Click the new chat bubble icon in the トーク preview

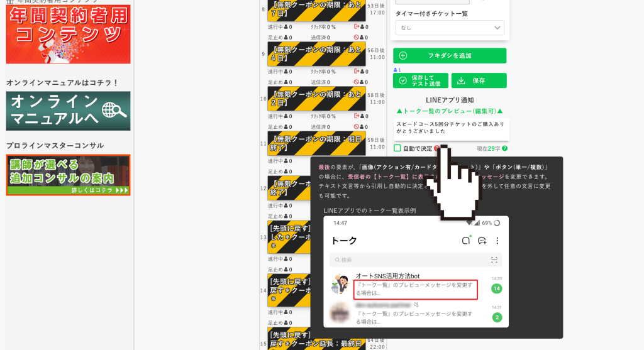482,241
